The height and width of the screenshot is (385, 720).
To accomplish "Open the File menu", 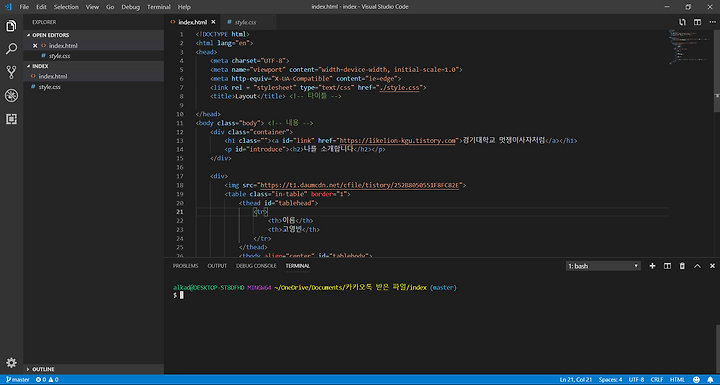I will click(x=24, y=7).
